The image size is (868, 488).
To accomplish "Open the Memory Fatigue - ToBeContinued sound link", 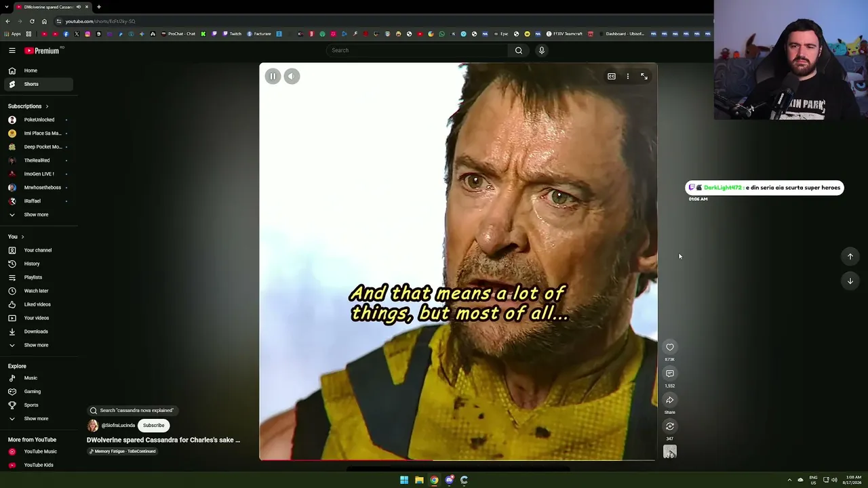I will 123,451.
